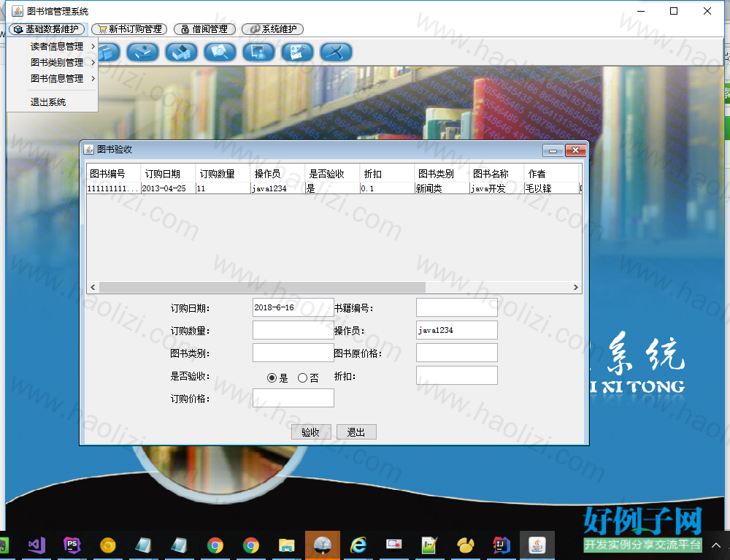Open the 新书订购管理 menu

point(129,29)
